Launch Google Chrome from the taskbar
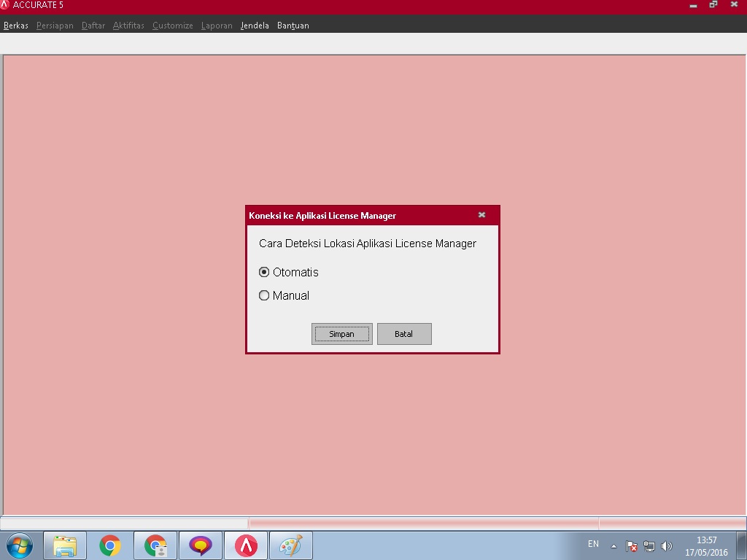Viewport: 747px width, 560px height. [x=110, y=545]
